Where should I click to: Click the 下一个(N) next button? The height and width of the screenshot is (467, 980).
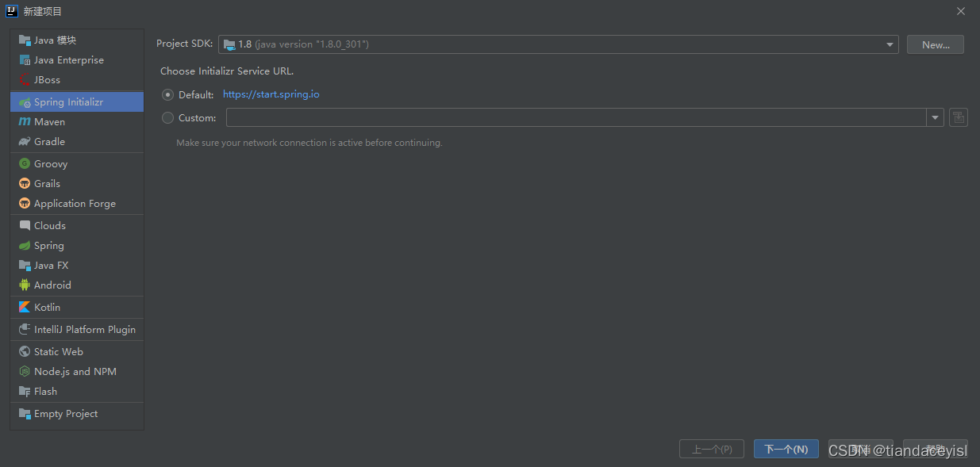coord(786,449)
